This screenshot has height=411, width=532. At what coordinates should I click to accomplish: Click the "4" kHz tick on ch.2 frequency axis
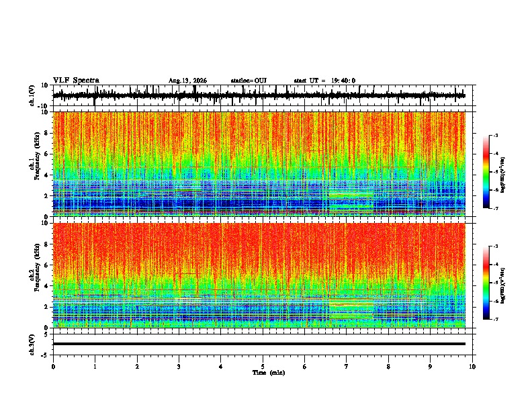click(46, 286)
